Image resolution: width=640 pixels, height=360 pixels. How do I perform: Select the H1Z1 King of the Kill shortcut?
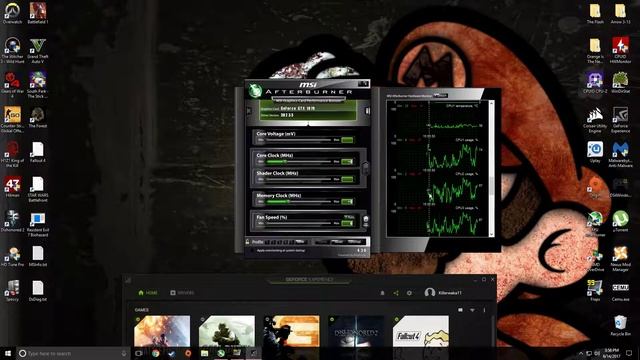point(12,154)
